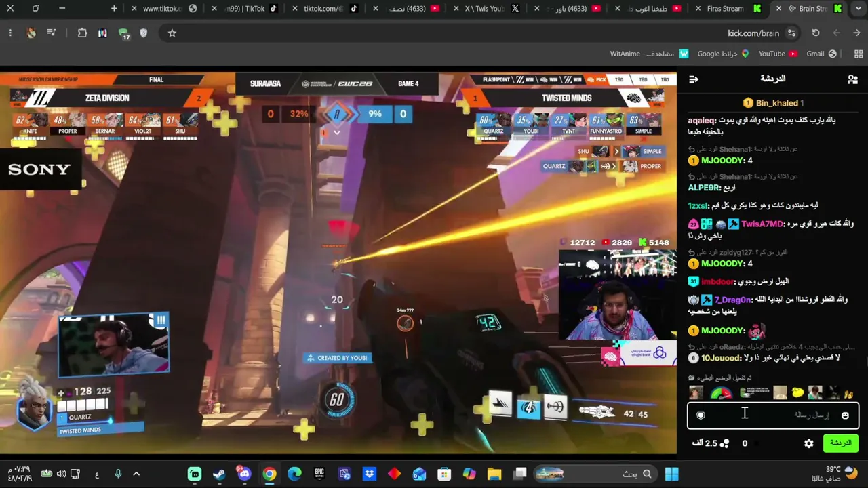Reload the page
The height and width of the screenshot is (488, 868).
coord(816,33)
